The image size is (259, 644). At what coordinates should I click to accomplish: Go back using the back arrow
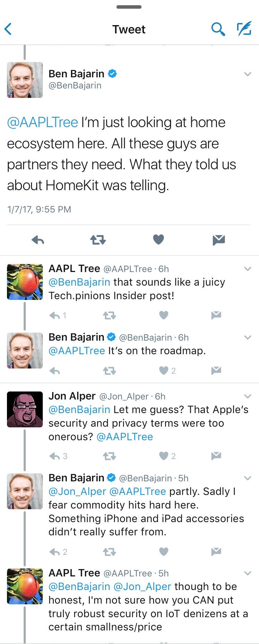coord(8,29)
